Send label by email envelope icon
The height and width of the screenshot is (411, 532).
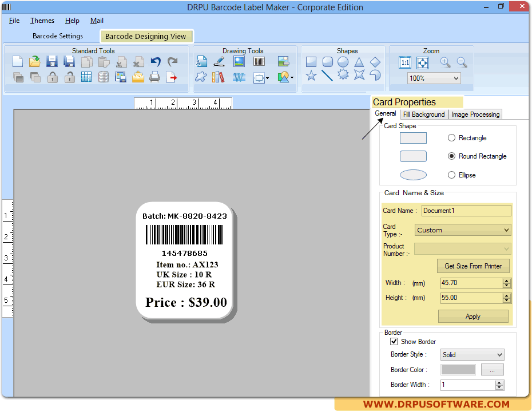pos(138,77)
